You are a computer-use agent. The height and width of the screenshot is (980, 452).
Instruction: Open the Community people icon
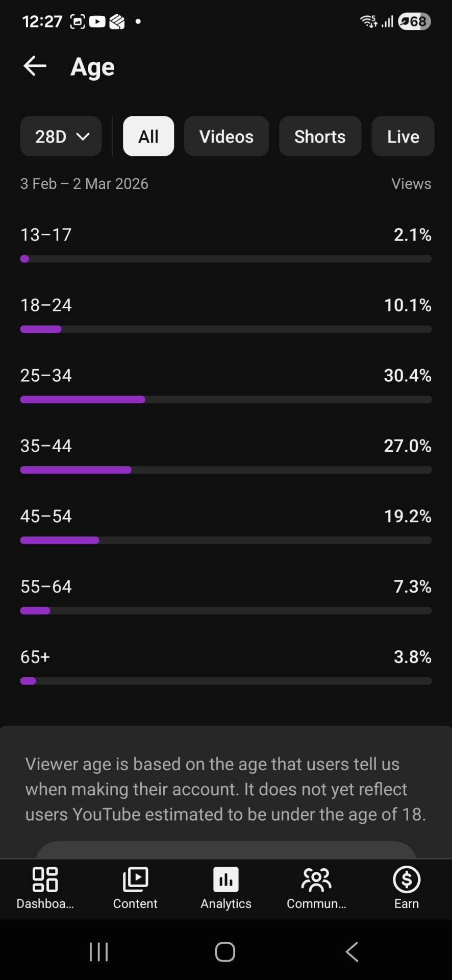[x=316, y=879]
